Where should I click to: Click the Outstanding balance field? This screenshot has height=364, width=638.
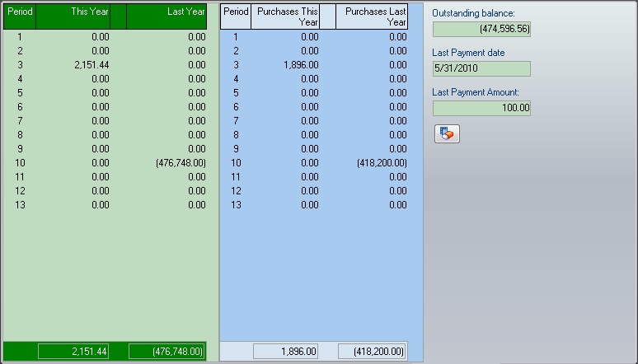(481, 29)
